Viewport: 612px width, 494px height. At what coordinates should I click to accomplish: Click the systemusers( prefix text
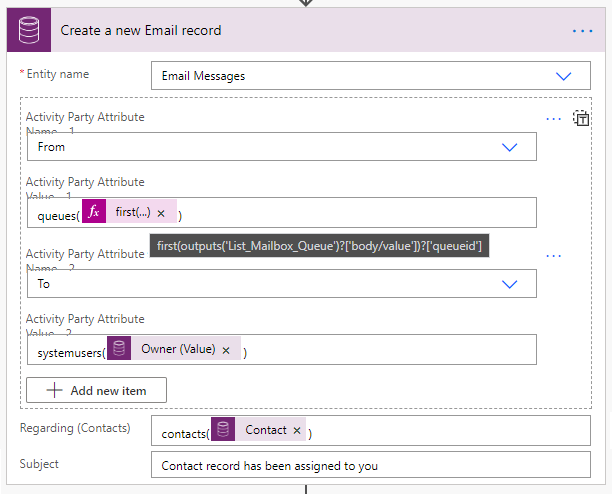tap(71, 353)
